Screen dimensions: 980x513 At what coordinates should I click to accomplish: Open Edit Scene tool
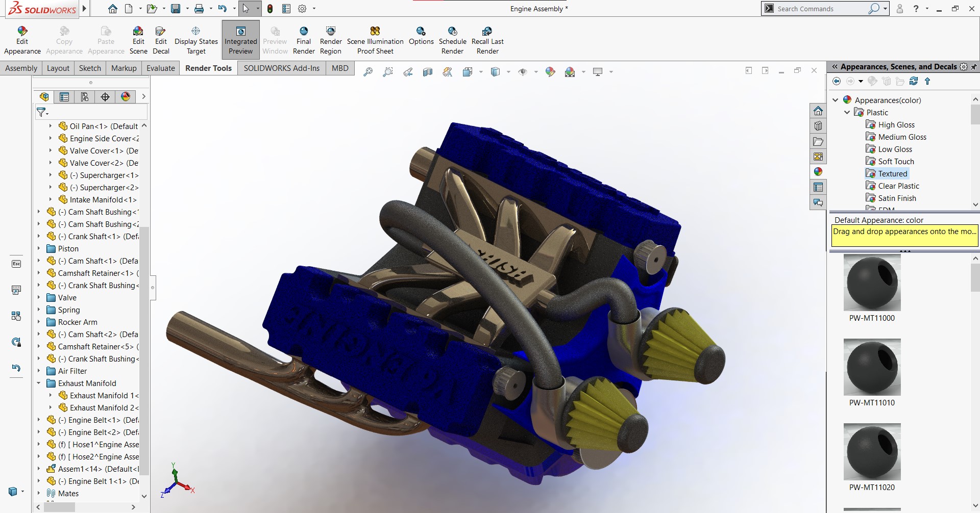[138, 40]
